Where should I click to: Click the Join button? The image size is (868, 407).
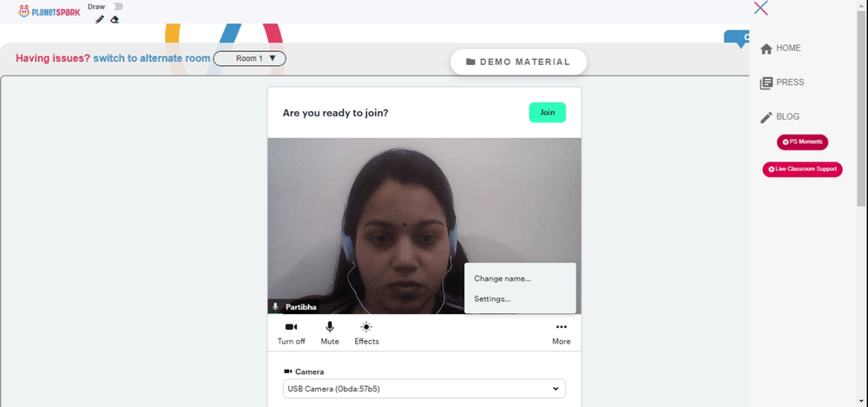tap(548, 113)
